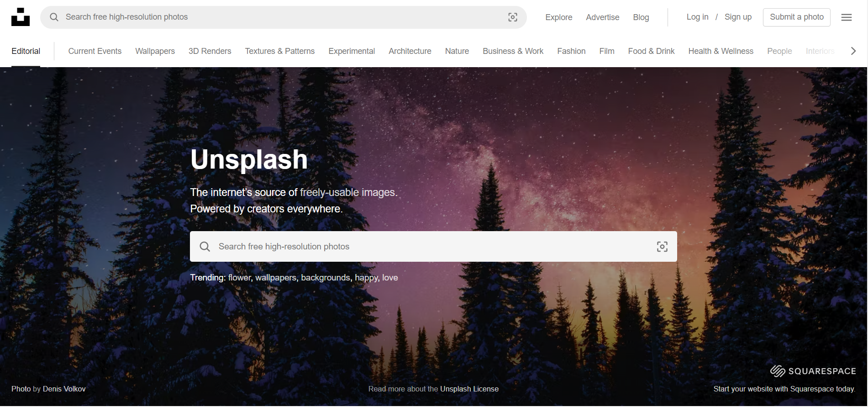Click Log in
The height and width of the screenshot is (407, 868).
click(698, 17)
